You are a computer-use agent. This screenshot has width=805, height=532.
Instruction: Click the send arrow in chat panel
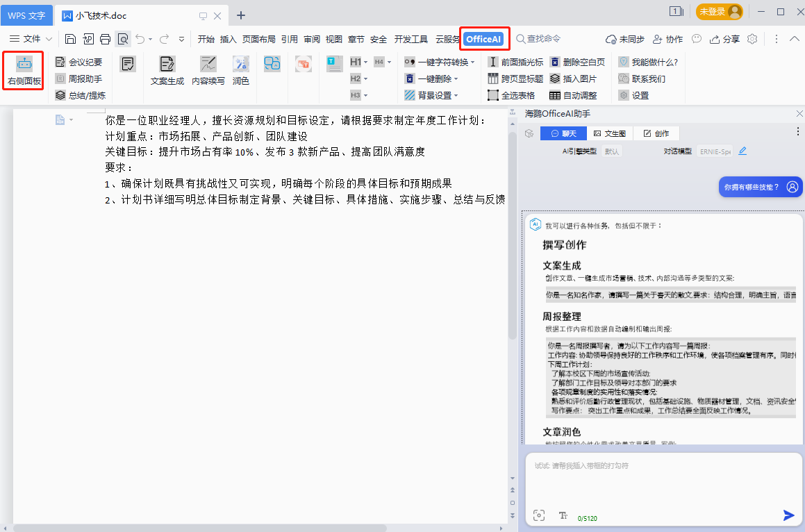788,515
